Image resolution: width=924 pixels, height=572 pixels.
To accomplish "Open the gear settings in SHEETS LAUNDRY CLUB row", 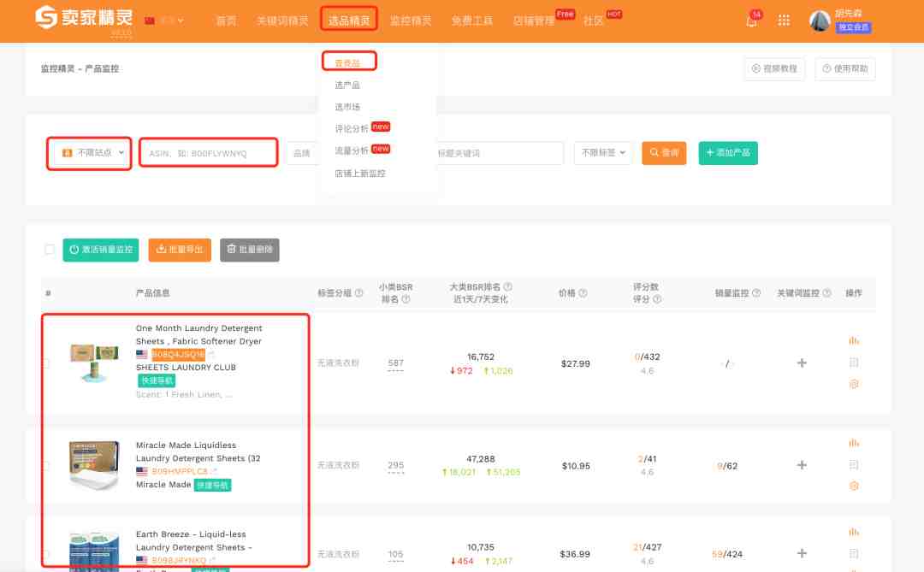I will click(x=854, y=384).
